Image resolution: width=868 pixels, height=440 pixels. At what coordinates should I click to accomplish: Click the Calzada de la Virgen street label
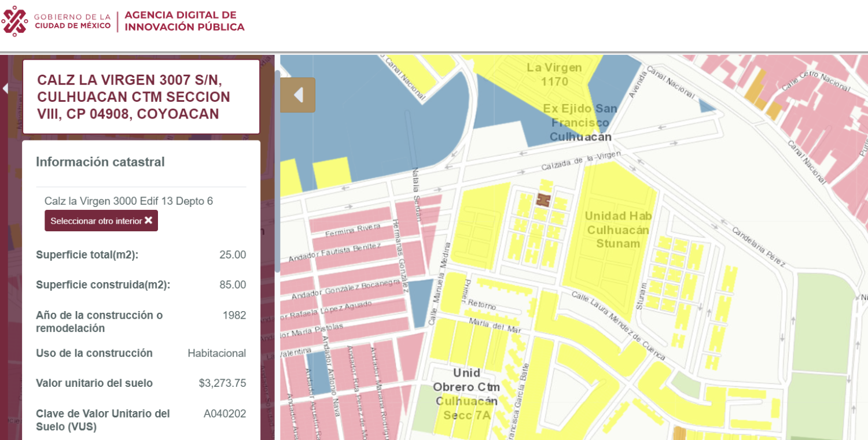coord(580,160)
